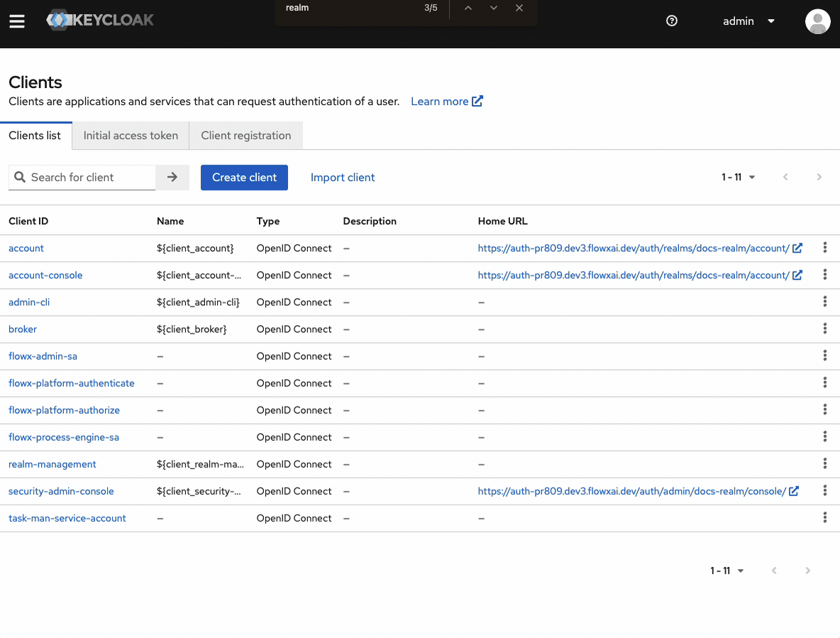The width and height of the screenshot is (840, 638).
Task: Click the Type column header
Action: 268,221
